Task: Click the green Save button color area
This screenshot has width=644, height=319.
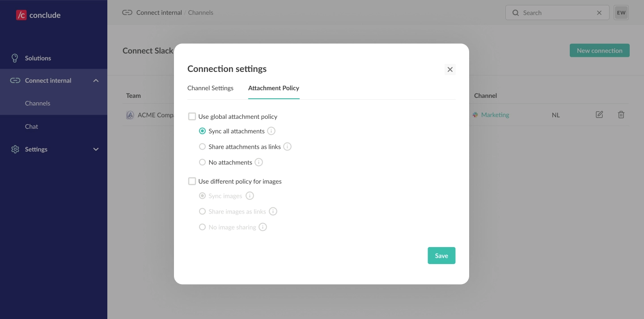Action: pyautogui.click(x=441, y=256)
